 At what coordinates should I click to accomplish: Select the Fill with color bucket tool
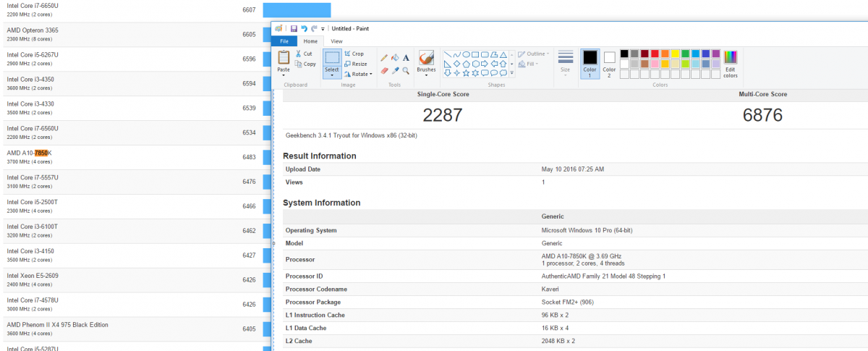(x=395, y=58)
